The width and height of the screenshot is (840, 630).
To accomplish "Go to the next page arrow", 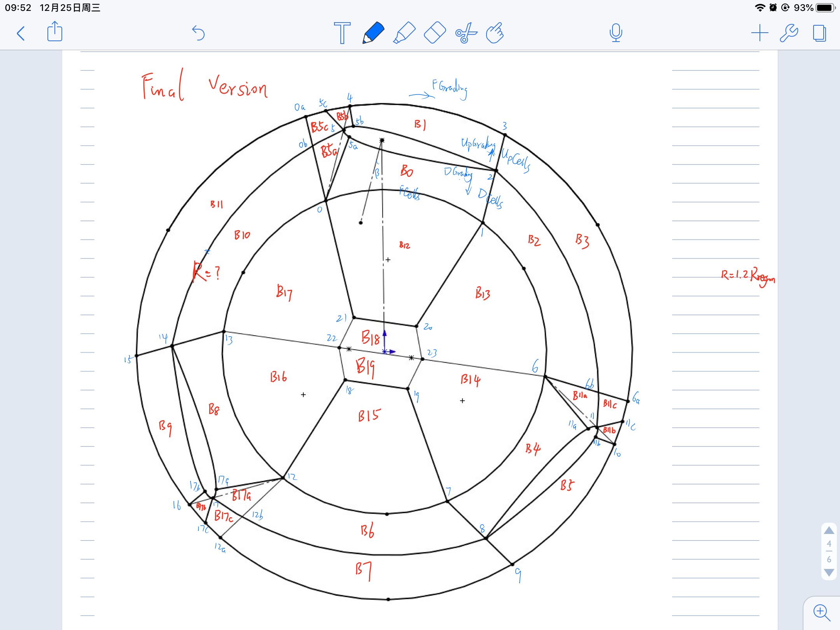I will point(829,572).
